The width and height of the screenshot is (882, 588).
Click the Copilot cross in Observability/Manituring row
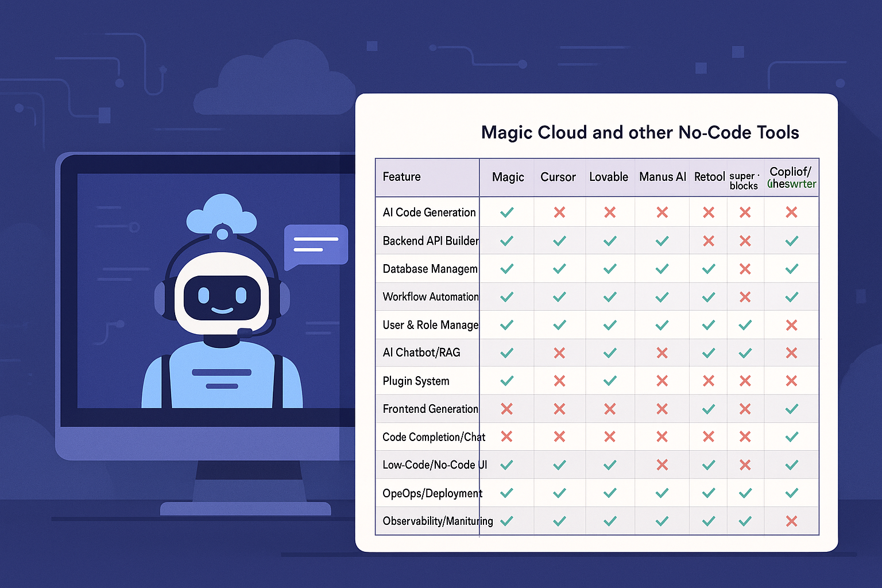(x=791, y=521)
